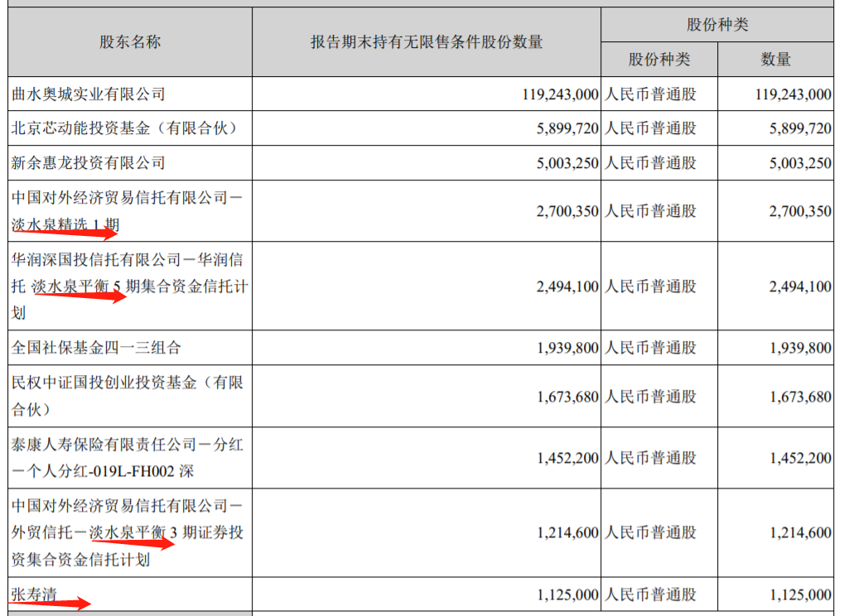The height and width of the screenshot is (616, 844).
Task: Select 1,673,680 in the holdings column
Action: [x=567, y=397]
